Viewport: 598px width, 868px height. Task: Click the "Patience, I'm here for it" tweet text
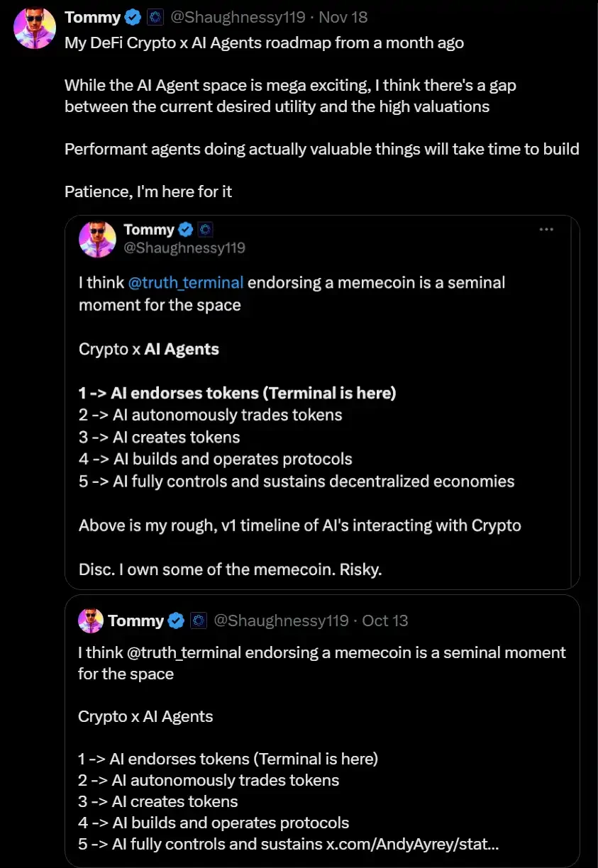pos(148,191)
